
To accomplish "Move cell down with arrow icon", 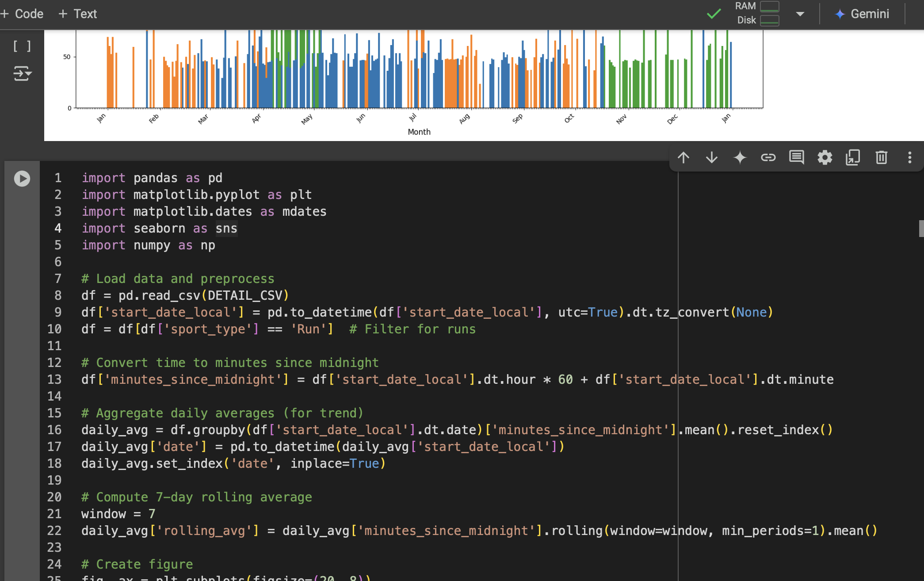I will click(712, 157).
